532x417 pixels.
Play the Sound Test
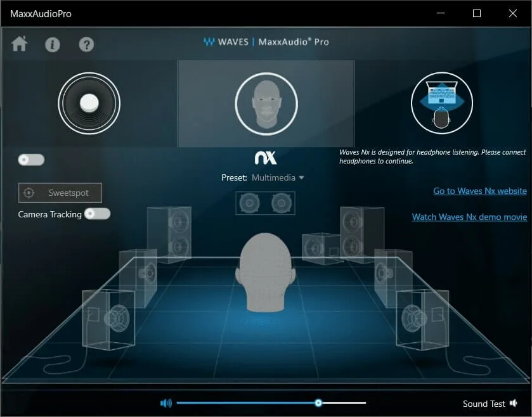coord(490,404)
